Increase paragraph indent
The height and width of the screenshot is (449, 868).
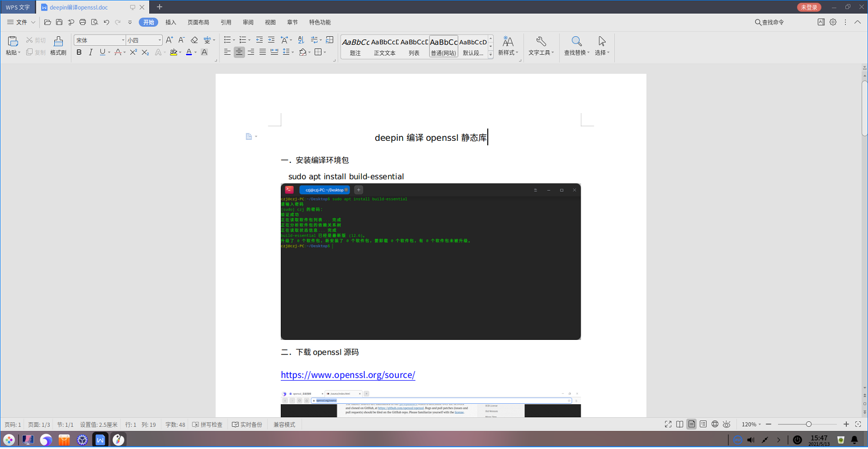(x=271, y=40)
